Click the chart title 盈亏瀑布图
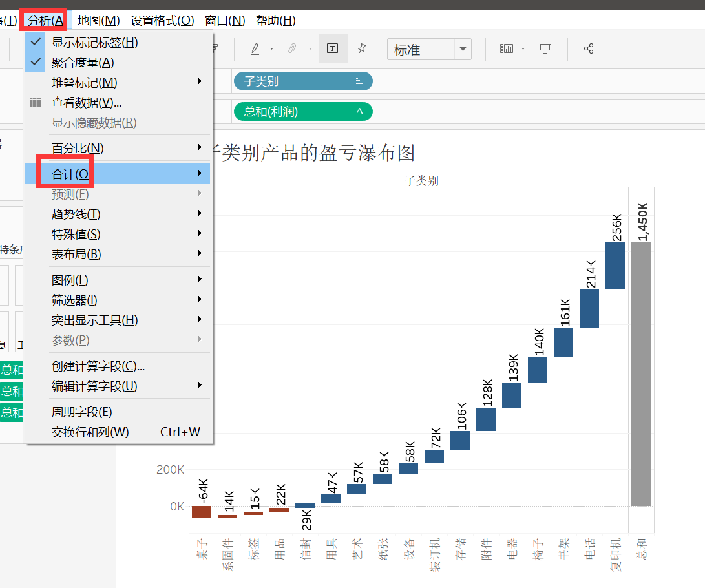Viewport: 705px width, 588px height. pyautogui.click(x=366, y=153)
